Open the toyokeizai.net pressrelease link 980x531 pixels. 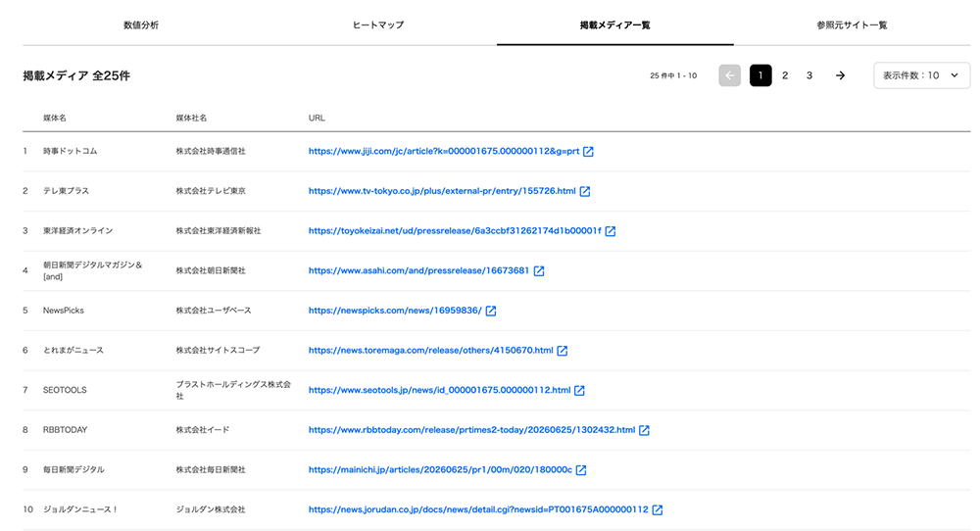(455, 231)
